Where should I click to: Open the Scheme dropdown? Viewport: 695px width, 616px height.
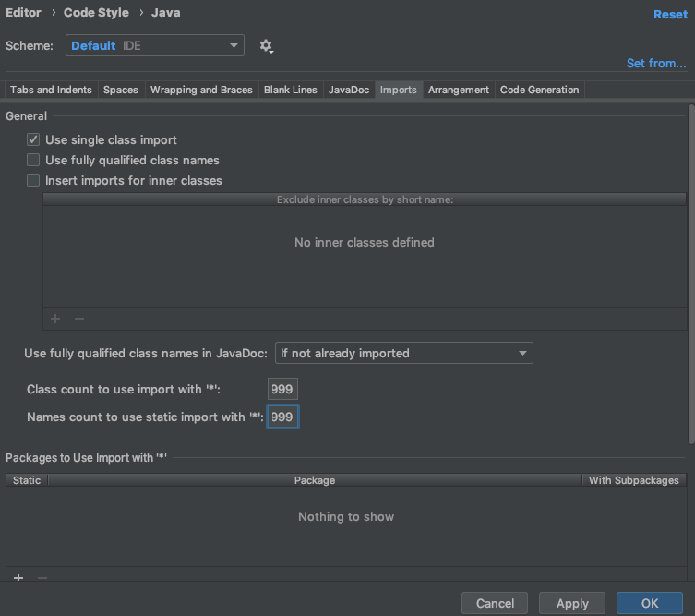point(155,45)
